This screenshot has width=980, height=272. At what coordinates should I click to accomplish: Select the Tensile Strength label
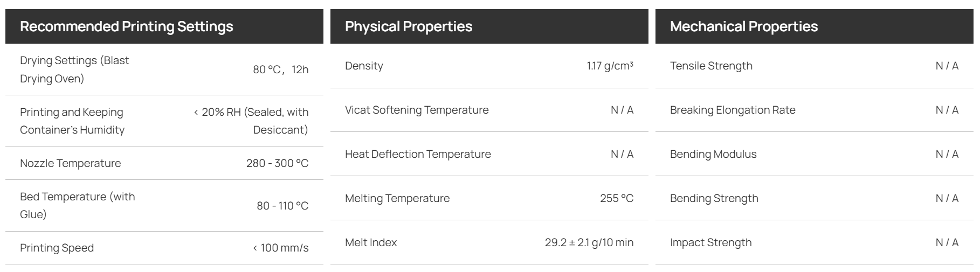pyautogui.click(x=711, y=66)
